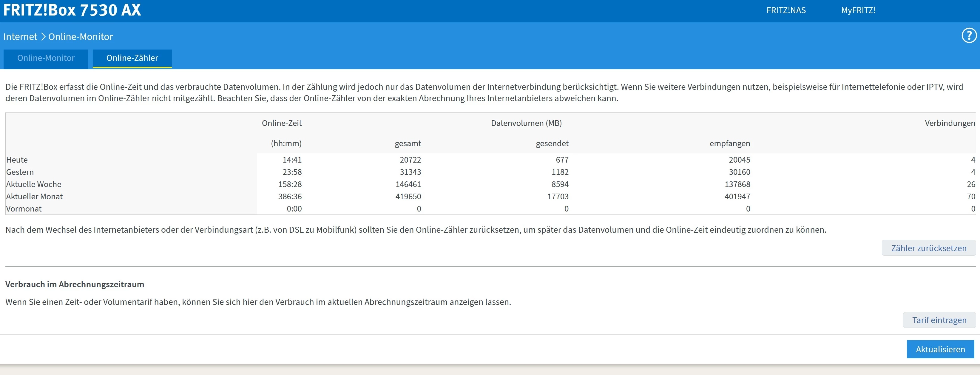This screenshot has width=980, height=375.
Task: Click the Verbrauch im Abrechnungszeitraum heading
Action: coord(75,284)
